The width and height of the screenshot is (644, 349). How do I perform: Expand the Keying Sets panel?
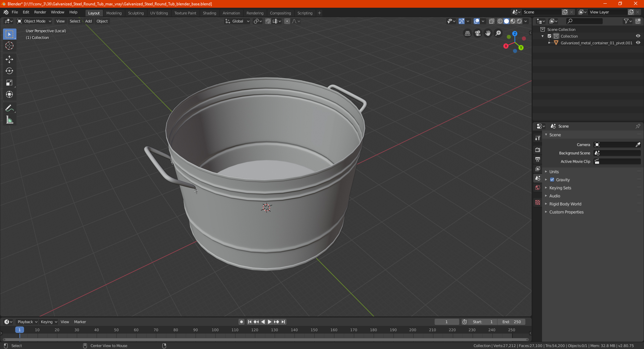point(560,188)
